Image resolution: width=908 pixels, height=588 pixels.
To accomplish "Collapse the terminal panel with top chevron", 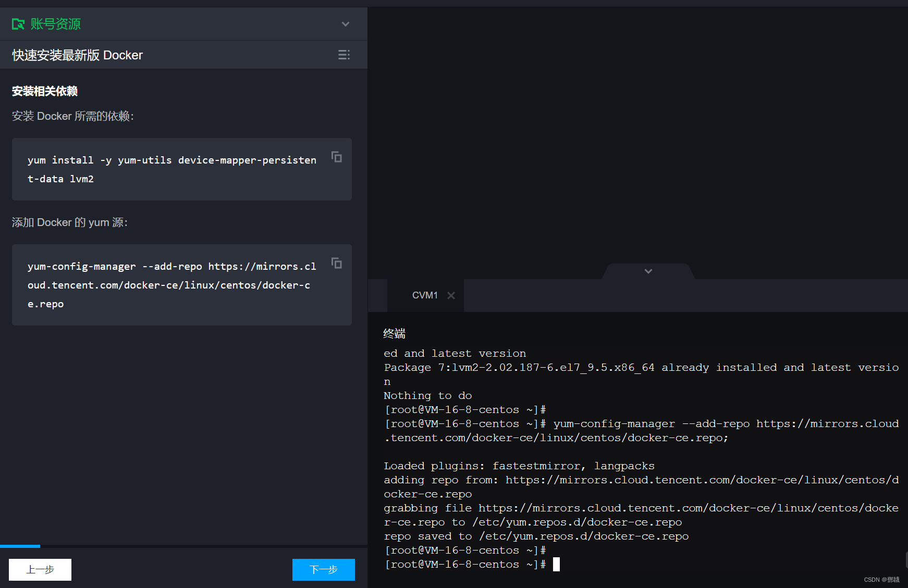I will point(647,271).
